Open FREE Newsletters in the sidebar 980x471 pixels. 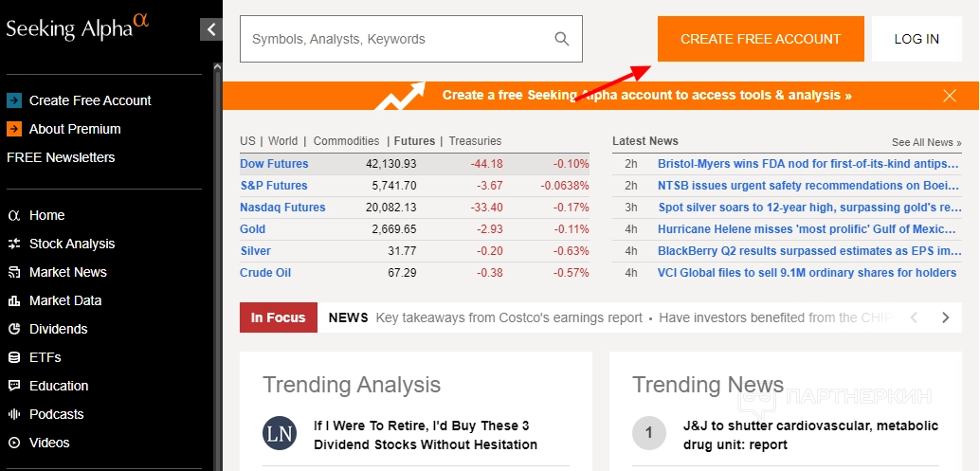(61, 157)
